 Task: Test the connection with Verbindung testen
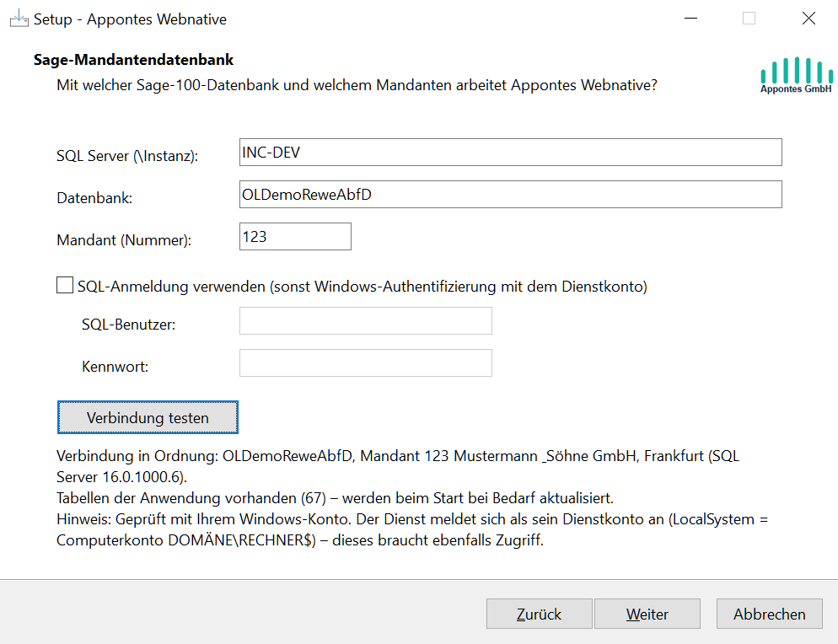(148, 417)
